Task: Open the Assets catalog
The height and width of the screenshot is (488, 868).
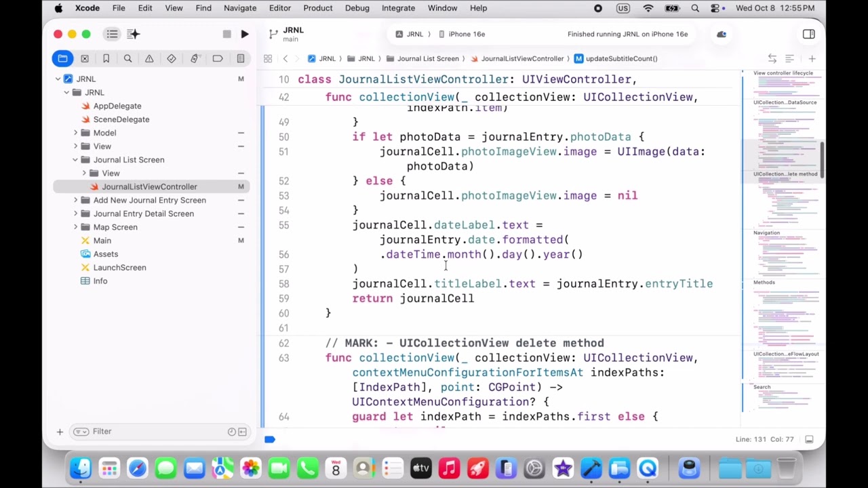Action: (x=105, y=254)
